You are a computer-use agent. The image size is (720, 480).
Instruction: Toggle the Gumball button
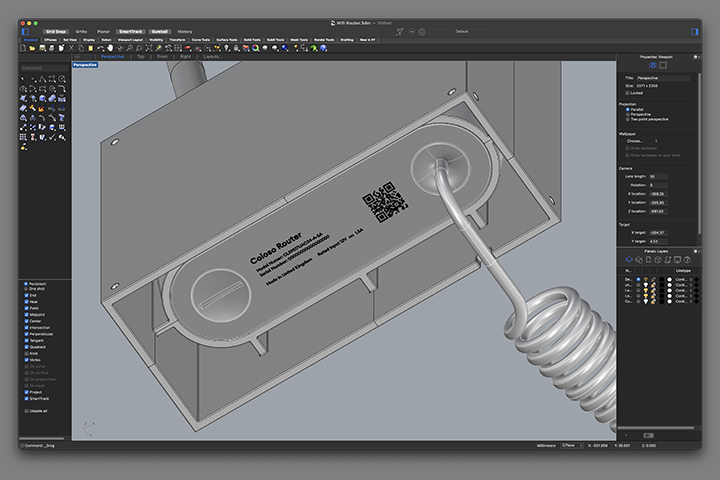tap(159, 32)
